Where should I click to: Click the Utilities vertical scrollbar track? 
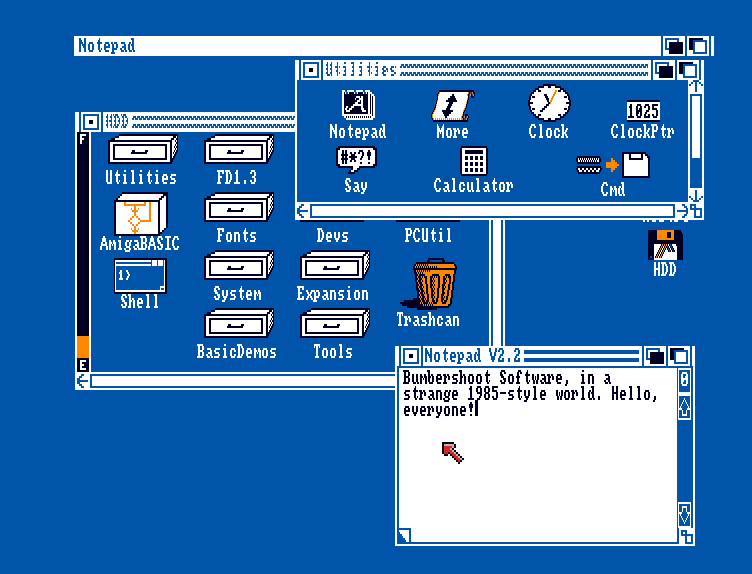click(x=695, y=141)
